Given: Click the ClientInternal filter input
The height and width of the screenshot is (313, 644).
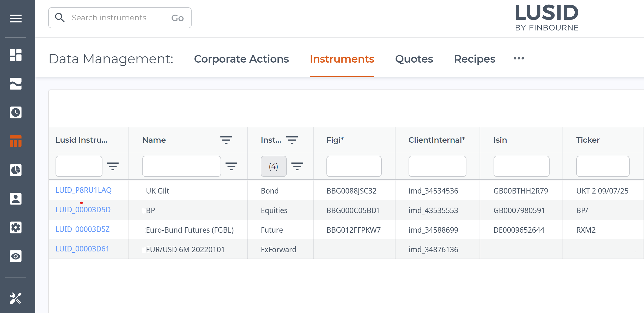Looking at the screenshot, I should pyautogui.click(x=437, y=166).
